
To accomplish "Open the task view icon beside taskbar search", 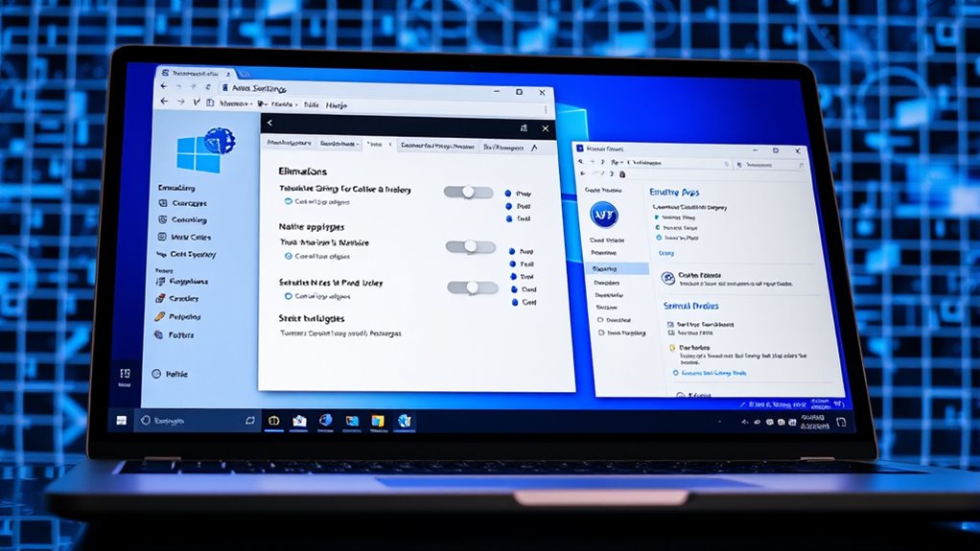I will coord(250,420).
